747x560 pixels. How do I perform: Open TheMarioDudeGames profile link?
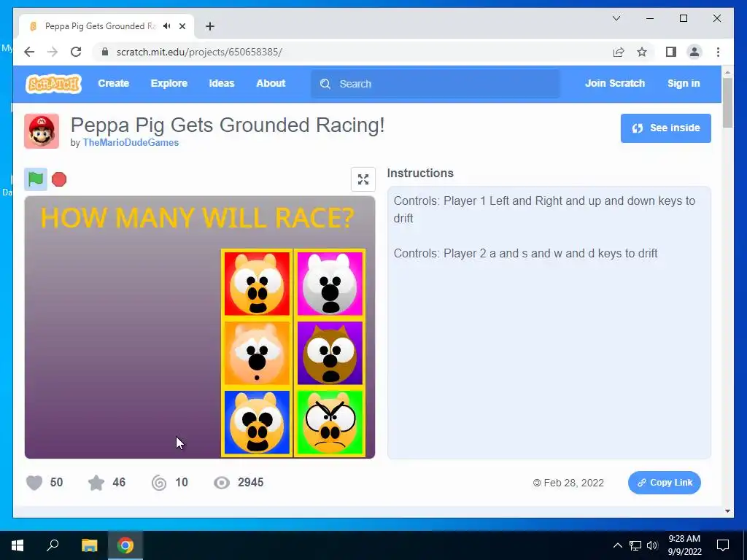pyautogui.click(x=131, y=142)
